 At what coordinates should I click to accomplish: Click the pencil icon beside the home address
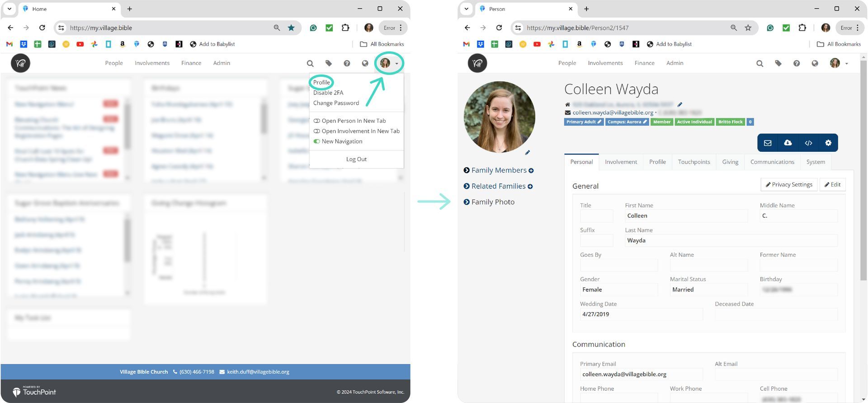pyautogui.click(x=679, y=104)
